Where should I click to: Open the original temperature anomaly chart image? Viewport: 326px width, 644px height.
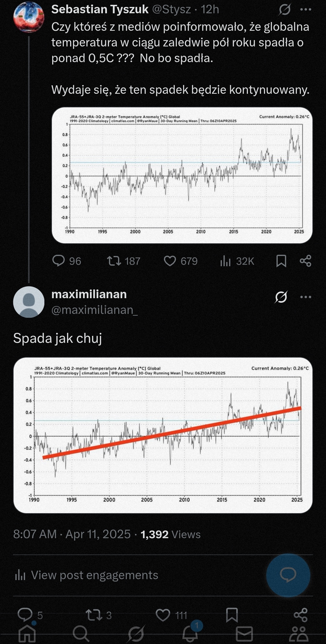point(182,175)
